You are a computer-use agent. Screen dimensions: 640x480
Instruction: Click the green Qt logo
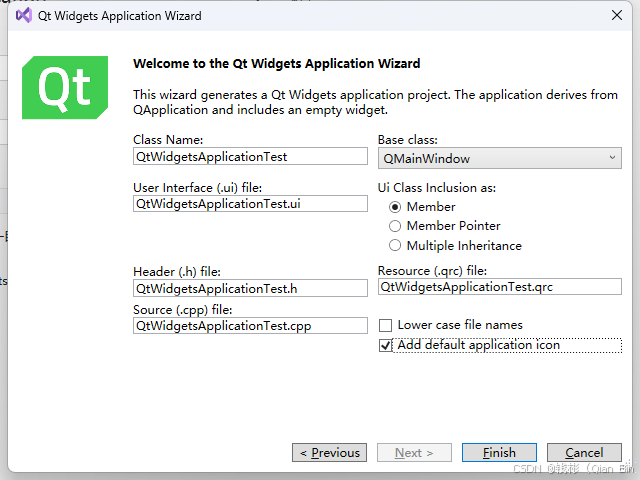[65, 87]
